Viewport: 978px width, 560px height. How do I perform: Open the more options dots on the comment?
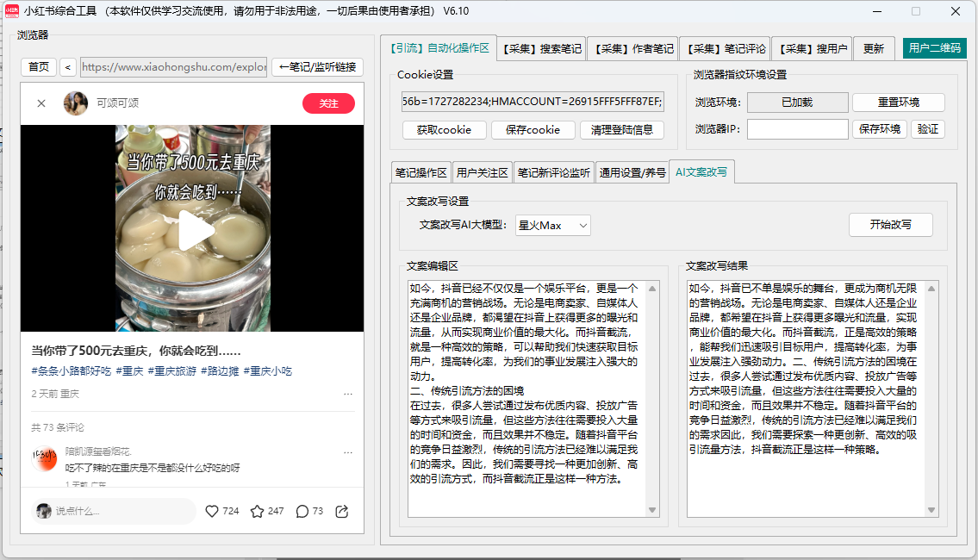point(348,451)
